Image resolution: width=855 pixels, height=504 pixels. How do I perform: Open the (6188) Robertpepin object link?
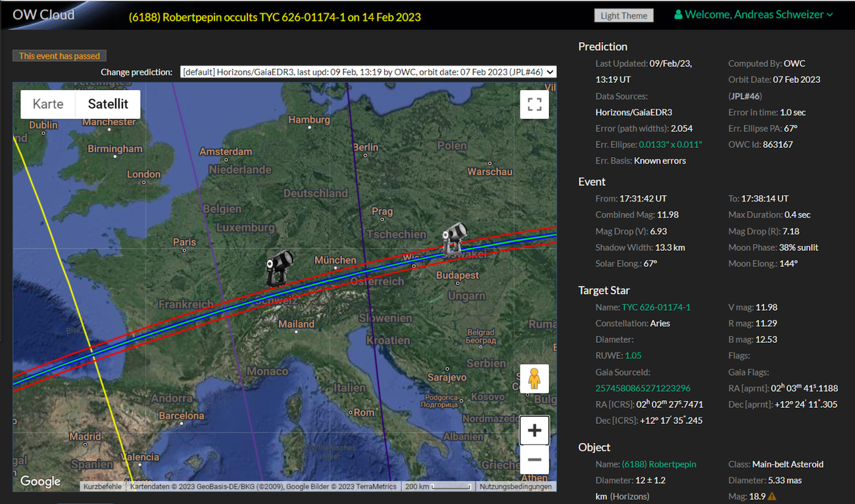(x=658, y=464)
